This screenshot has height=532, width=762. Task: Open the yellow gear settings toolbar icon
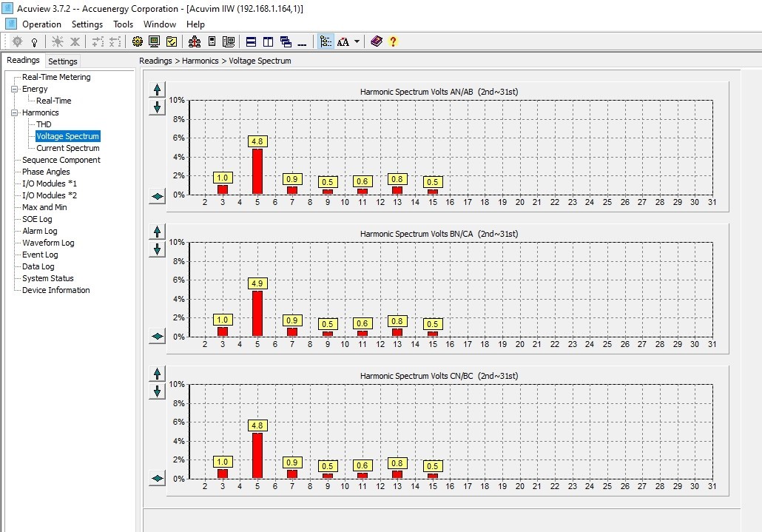(138, 41)
